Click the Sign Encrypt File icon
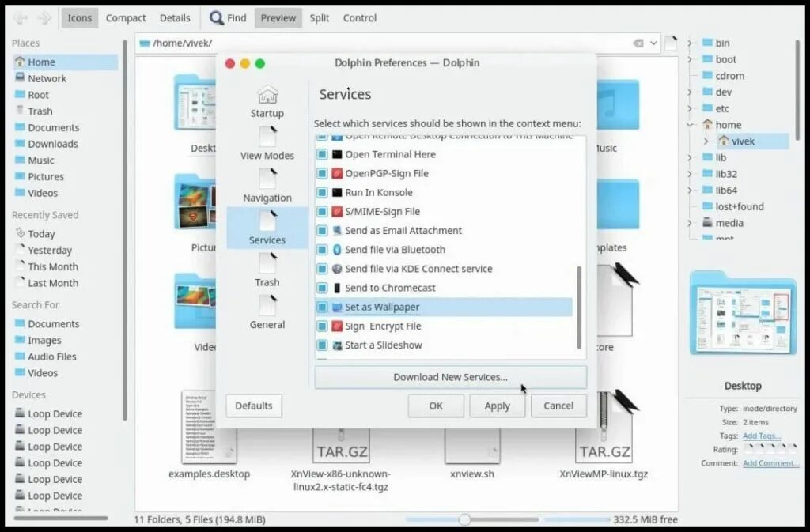 (x=337, y=326)
